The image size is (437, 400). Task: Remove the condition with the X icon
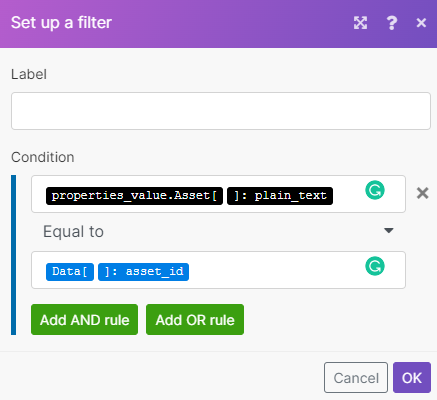(422, 193)
